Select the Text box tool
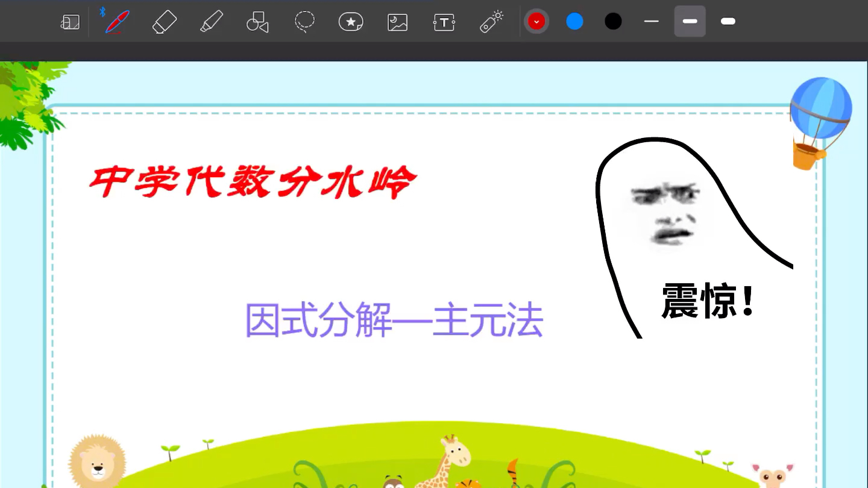The width and height of the screenshot is (868, 488). click(444, 22)
